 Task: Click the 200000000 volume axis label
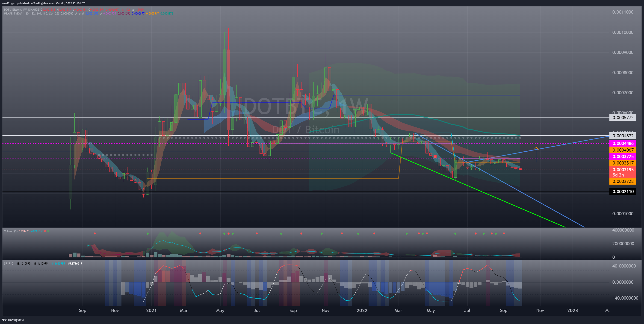(x=623, y=244)
